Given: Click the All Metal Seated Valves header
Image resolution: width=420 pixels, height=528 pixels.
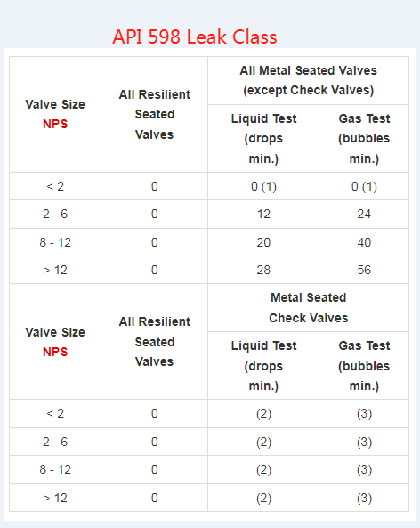Looking at the screenshot, I should tap(308, 80).
